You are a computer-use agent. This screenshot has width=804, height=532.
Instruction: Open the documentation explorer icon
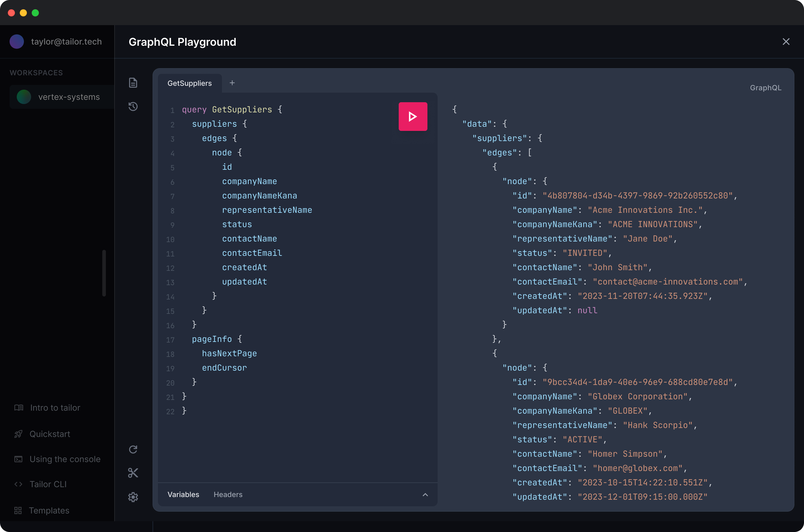[x=133, y=83]
